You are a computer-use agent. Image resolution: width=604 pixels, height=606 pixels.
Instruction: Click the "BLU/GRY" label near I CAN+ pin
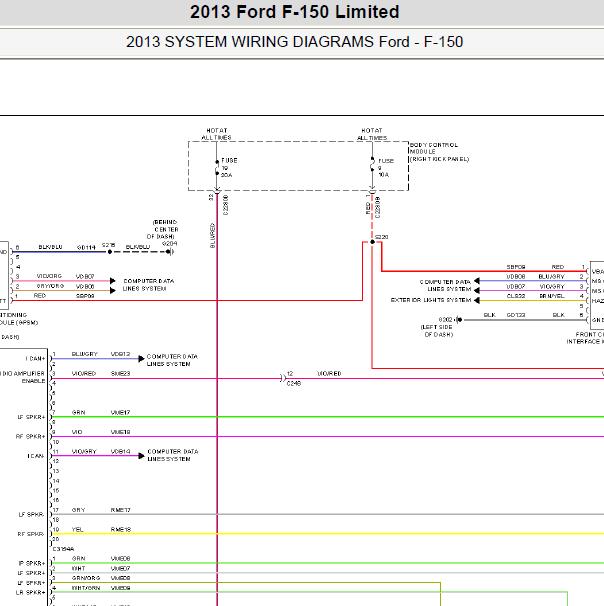(x=85, y=354)
